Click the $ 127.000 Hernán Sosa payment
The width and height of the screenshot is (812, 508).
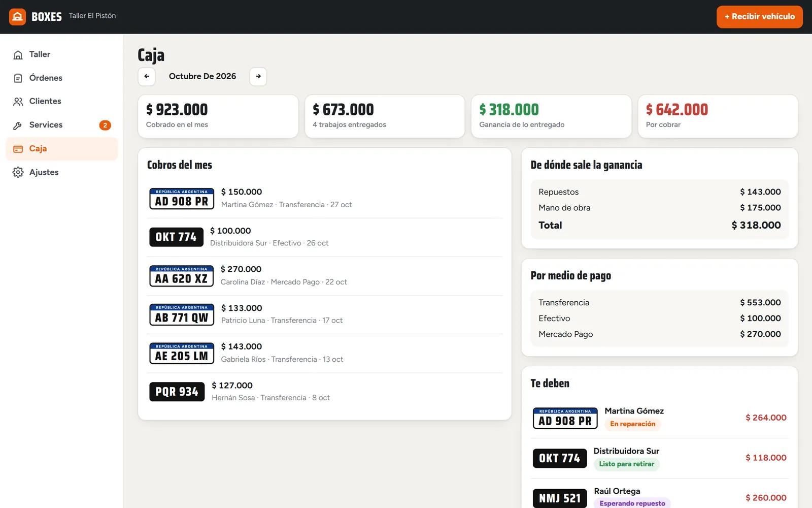coord(325,392)
